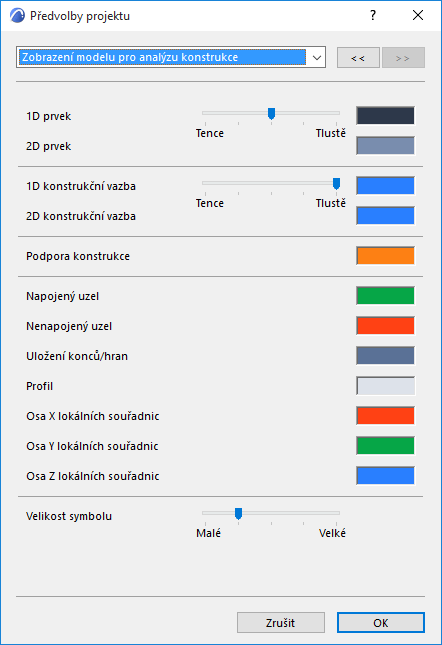Viewport: 442px width, 645px height.
Task: Click the dropdown arrow of the page selector
Action: pyautogui.click(x=317, y=58)
